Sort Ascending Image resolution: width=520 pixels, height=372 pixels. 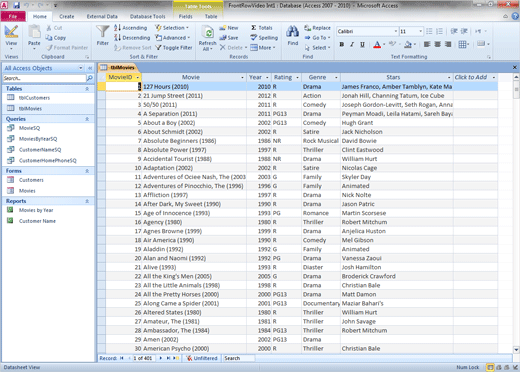tap(130, 28)
